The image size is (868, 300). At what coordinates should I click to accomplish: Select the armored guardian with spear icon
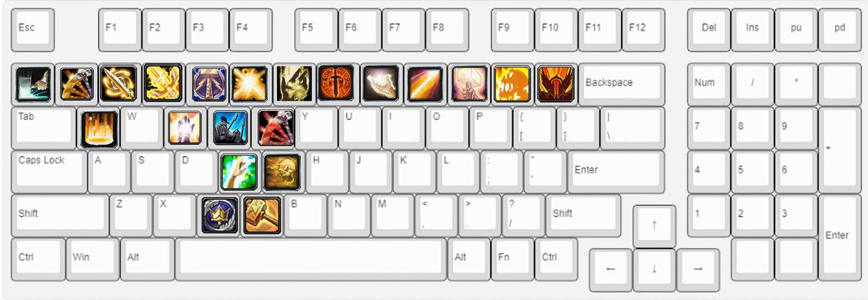click(231, 128)
